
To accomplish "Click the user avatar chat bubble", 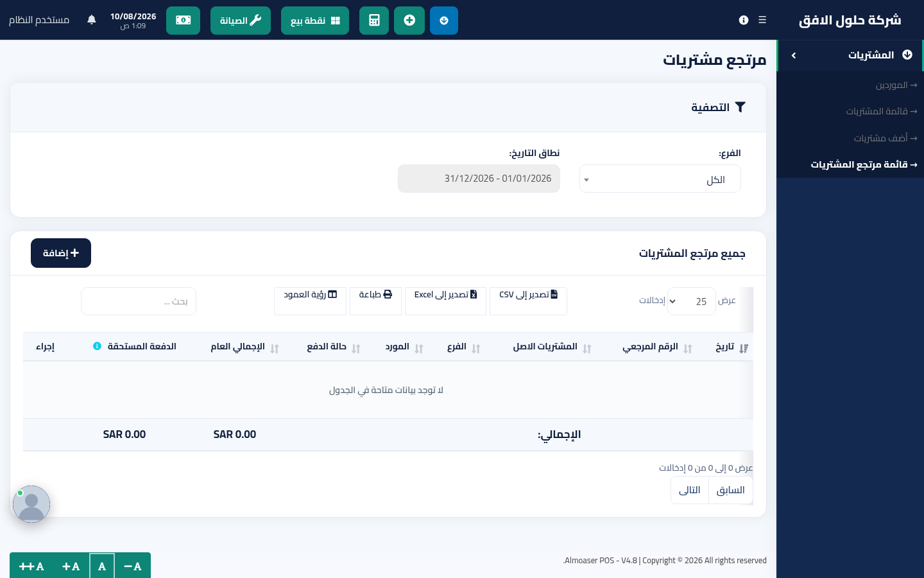I will [31, 504].
